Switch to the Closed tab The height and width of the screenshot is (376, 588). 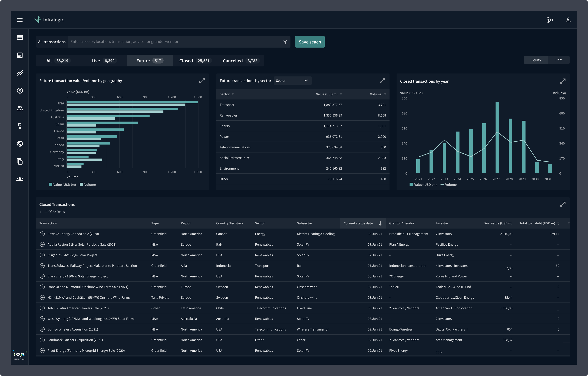[195, 61]
